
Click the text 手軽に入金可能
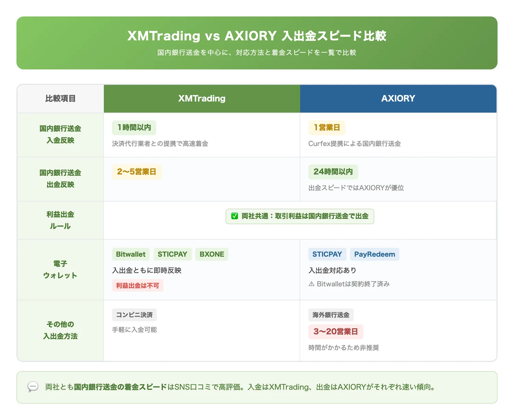[134, 330]
